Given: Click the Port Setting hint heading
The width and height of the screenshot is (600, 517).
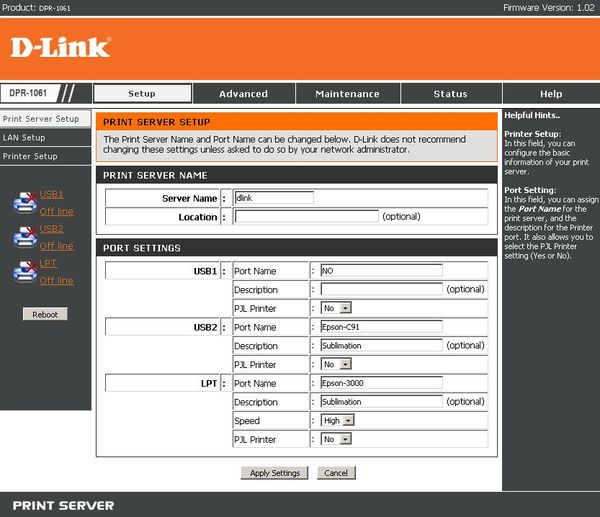Looking at the screenshot, I should point(530,190).
